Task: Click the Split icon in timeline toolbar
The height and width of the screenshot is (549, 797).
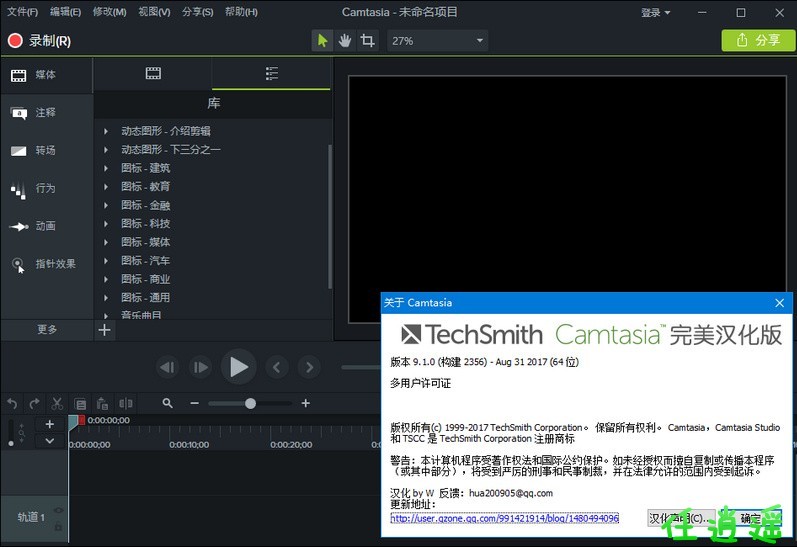Action: pos(126,404)
